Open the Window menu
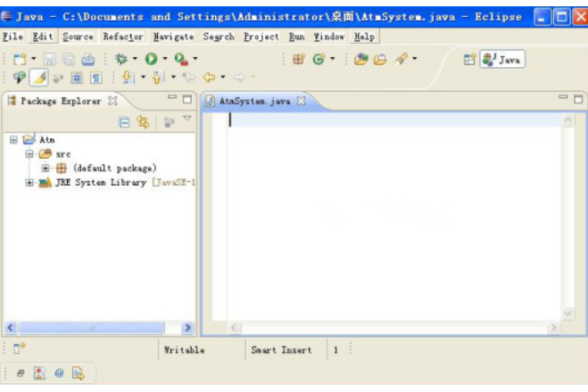Screen dimensions: 588x392 tap(329, 37)
